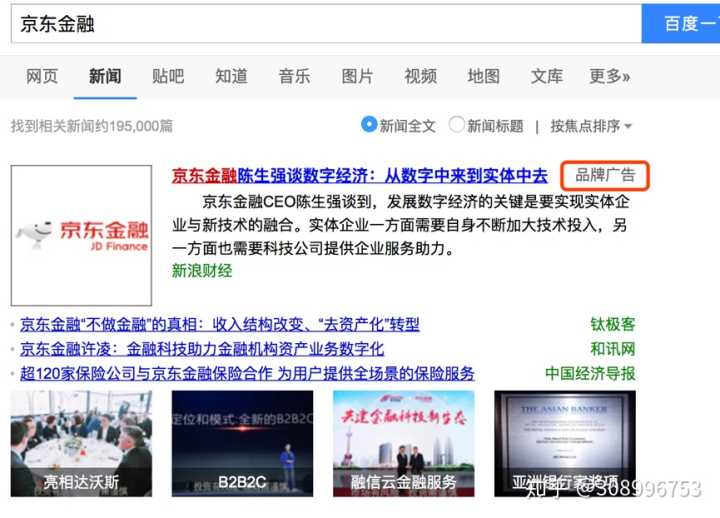Click the 新浪财经 source link
Viewport: 720px width, 518px height.
coord(202,271)
